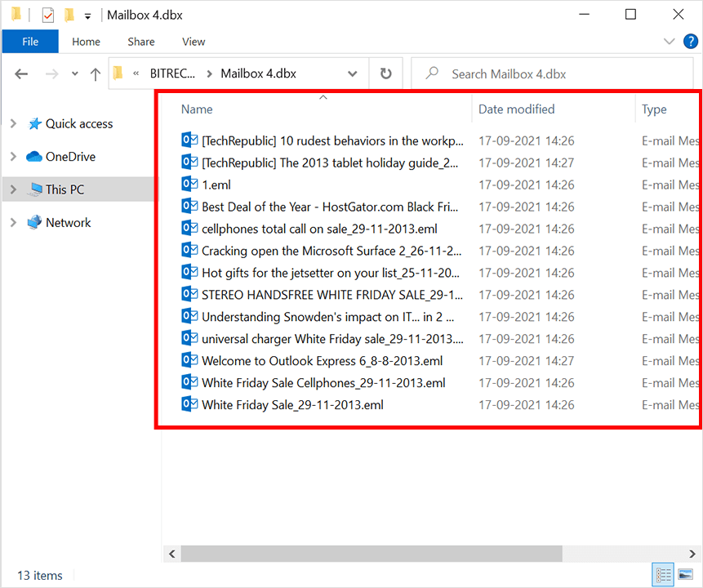Screen dimensions: 703x588
Task: Switch to the View tab
Action: [x=194, y=41]
